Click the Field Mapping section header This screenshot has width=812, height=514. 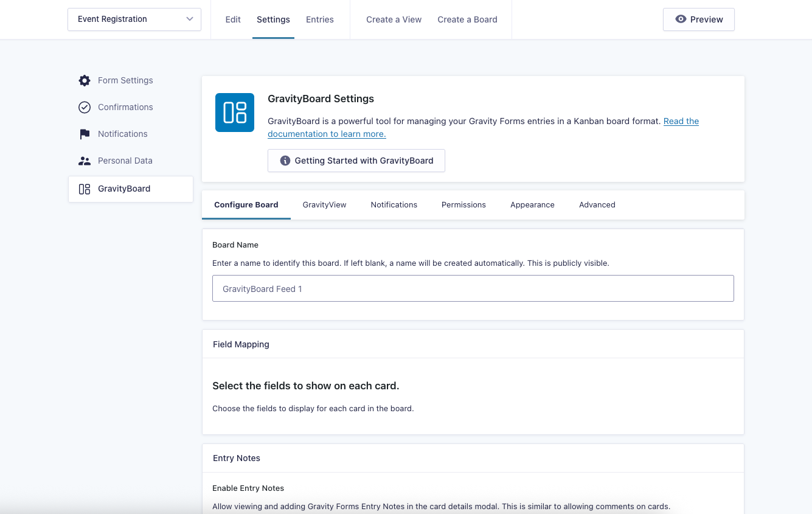(473, 344)
